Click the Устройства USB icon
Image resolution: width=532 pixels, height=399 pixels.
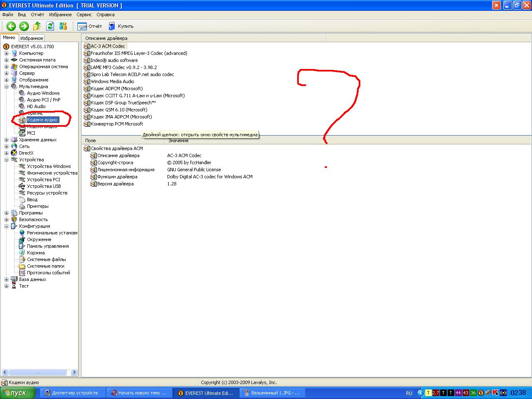coord(22,186)
